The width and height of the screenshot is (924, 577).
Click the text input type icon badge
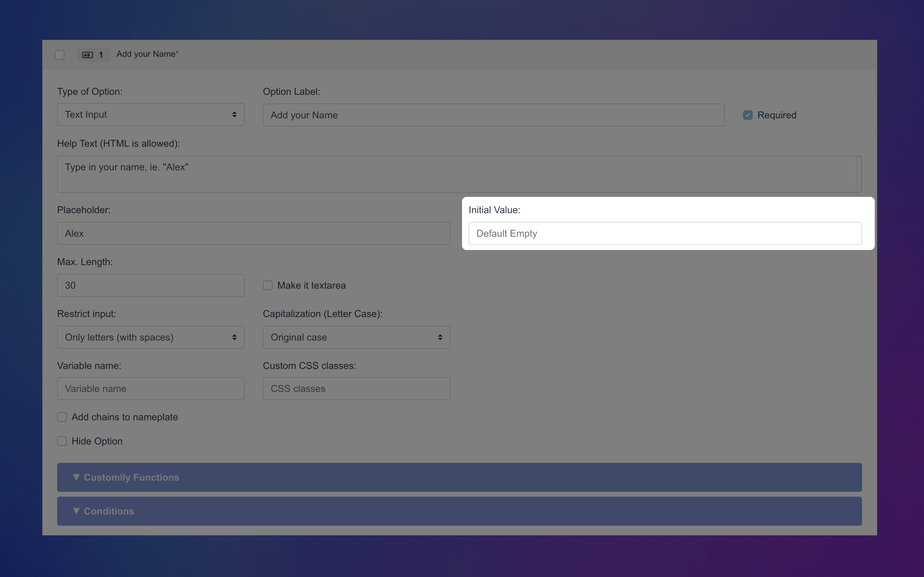pyautogui.click(x=93, y=55)
